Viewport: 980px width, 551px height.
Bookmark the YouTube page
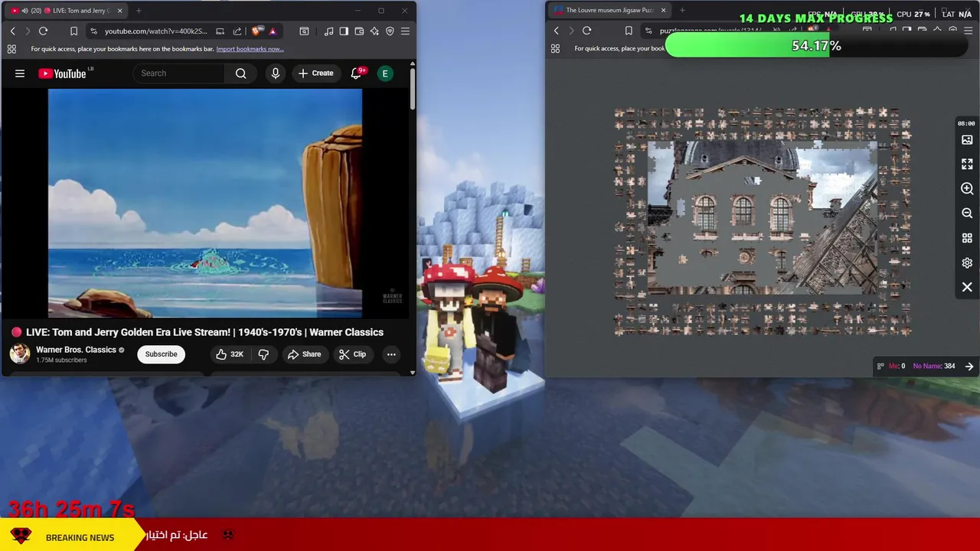[x=73, y=31]
